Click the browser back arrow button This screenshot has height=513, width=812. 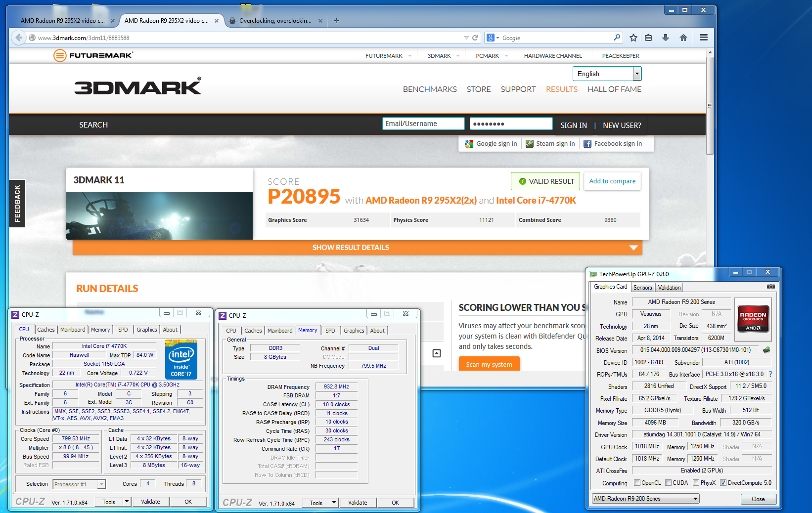(x=18, y=38)
